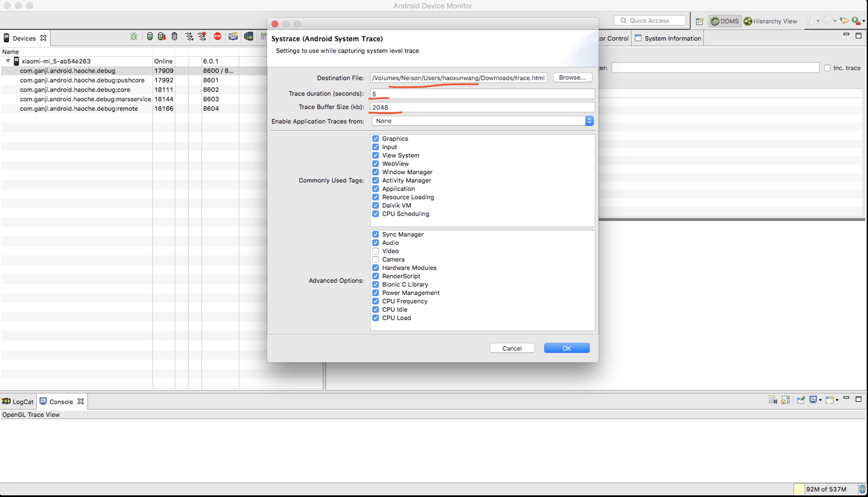Click the Scroll Lock console icon
Viewport: 868px width, 497px height.
pos(785,400)
